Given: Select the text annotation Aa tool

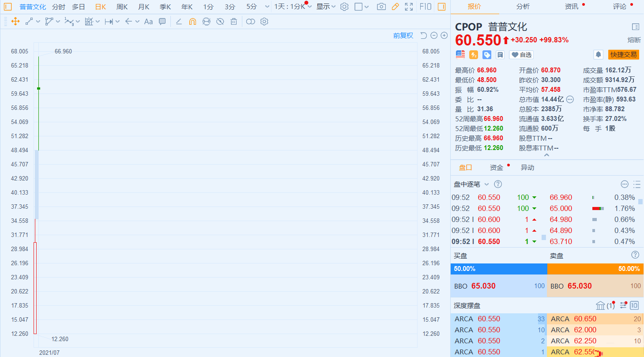Looking at the screenshot, I should [148, 22].
